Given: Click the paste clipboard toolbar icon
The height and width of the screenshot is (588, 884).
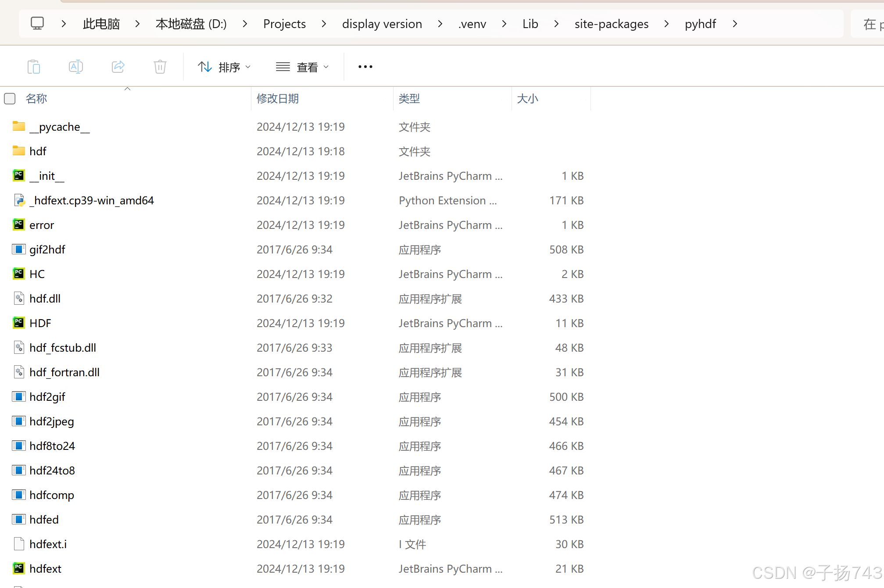Looking at the screenshot, I should click(33, 67).
